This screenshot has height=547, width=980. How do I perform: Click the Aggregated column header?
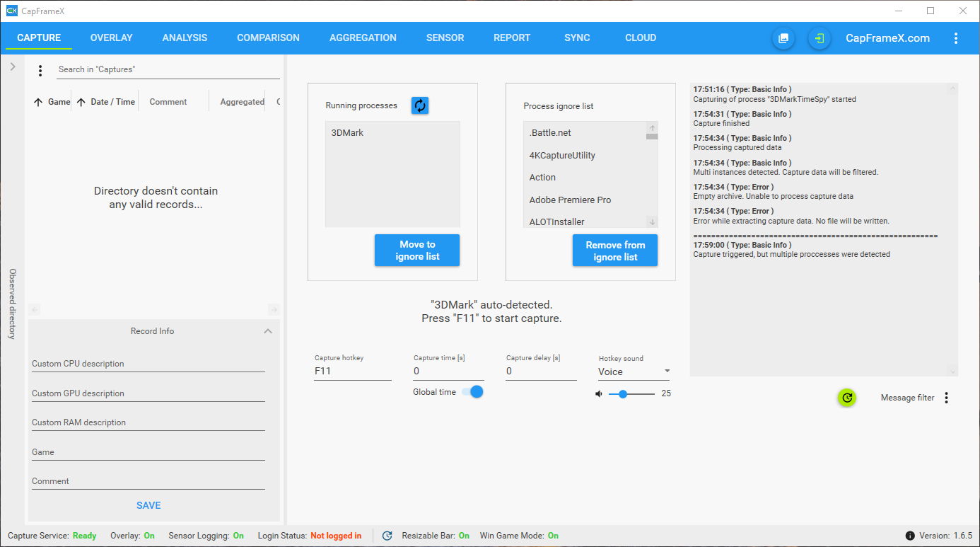tap(242, 102)
